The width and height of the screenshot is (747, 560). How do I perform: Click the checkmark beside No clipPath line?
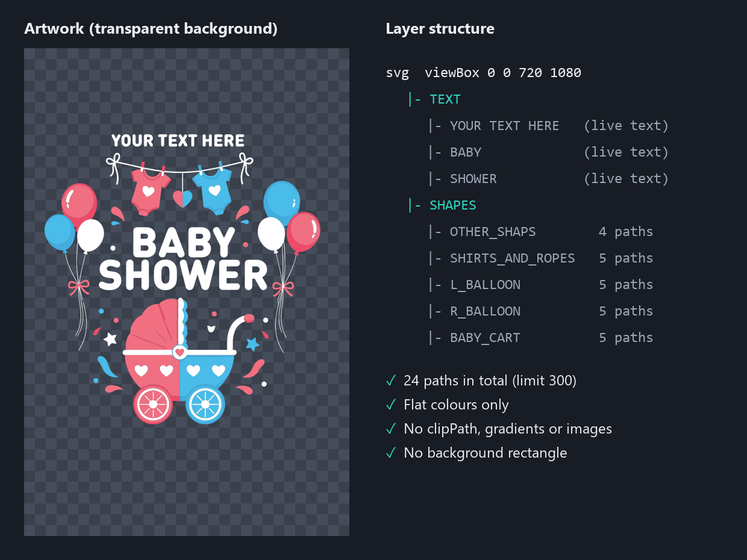391,429
